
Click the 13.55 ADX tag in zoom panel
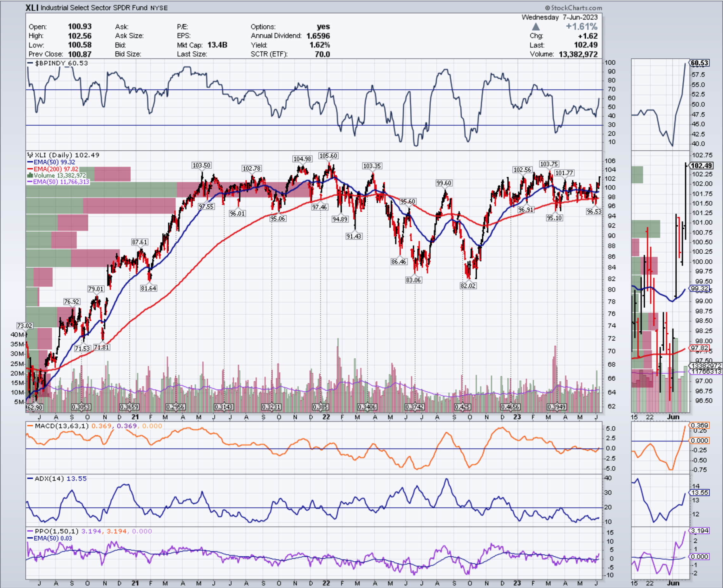(x=699, y=493)
